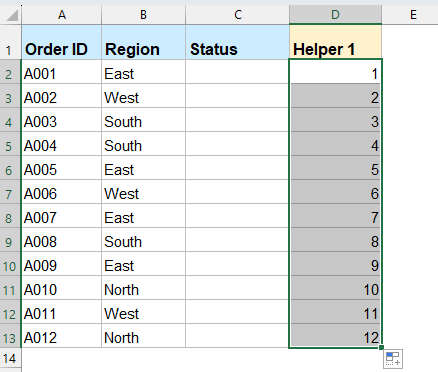The height and width of the screenshot is (372, 438).
Task: Select row 1 header
Action: (10, 42)
